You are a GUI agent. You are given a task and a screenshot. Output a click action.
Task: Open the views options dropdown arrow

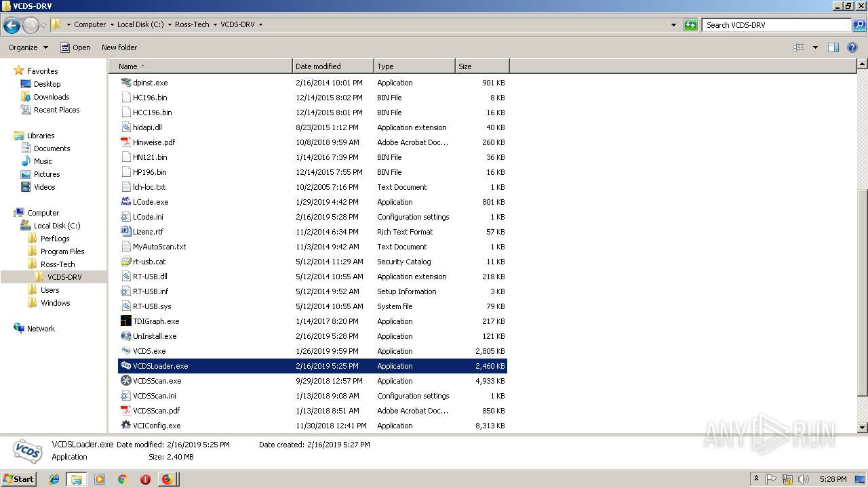(x=815, y=47)
